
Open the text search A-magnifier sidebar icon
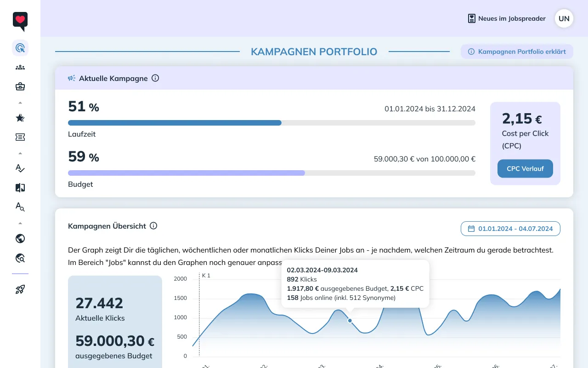coord(20,207)
